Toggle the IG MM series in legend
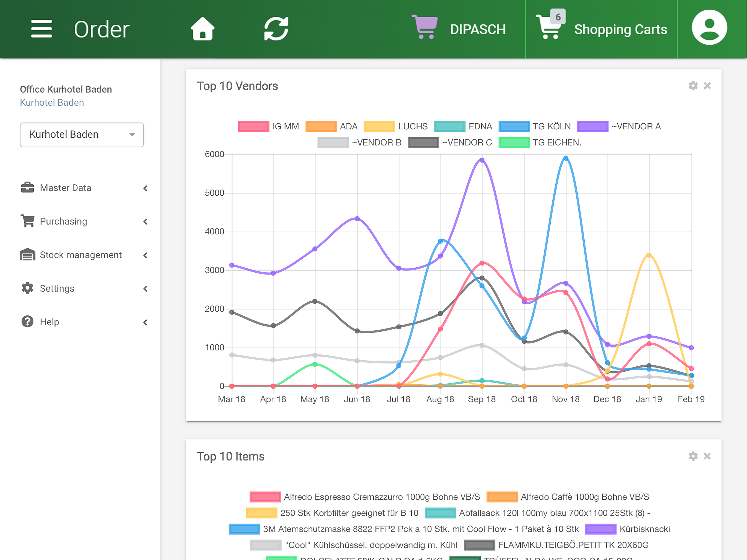 [x=269, y=126]
